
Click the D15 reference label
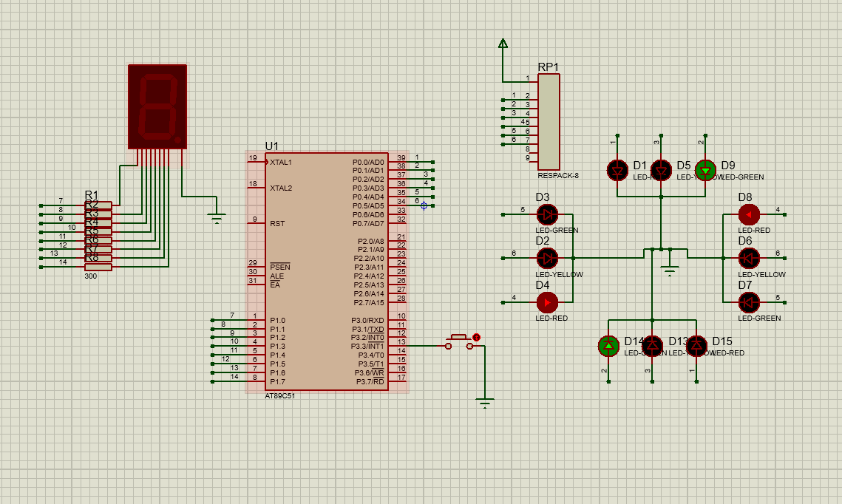722,341
